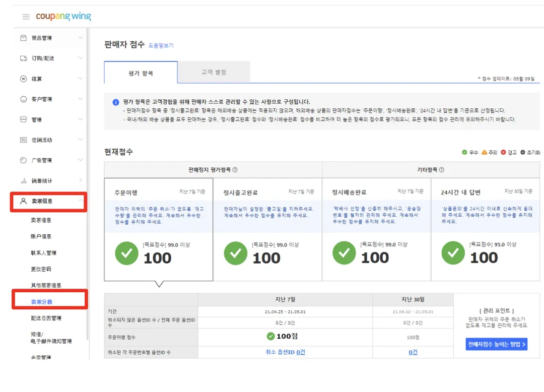
Task: Select the 정시출고완료 score card
Action: pos(267,229)
